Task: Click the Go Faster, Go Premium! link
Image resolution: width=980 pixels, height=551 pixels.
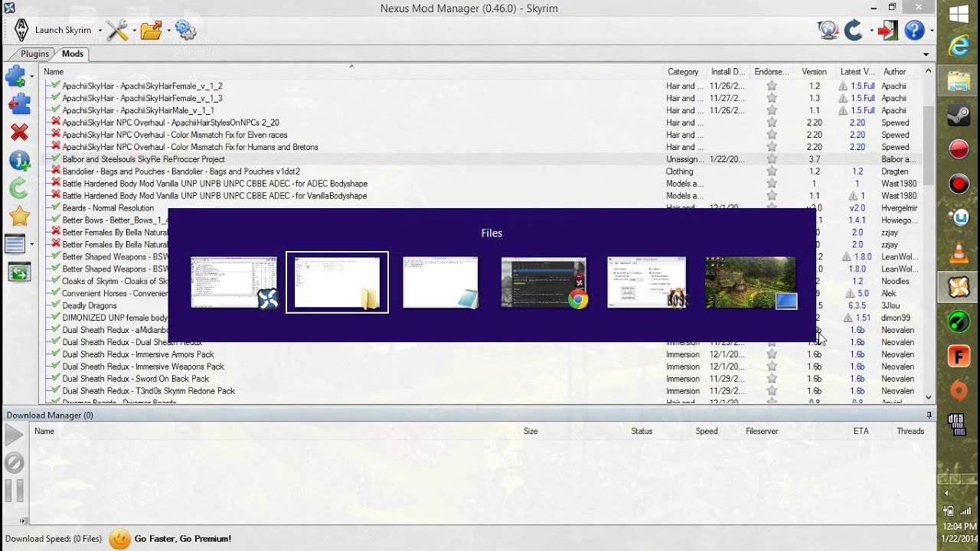Action: tap(183, 539)
